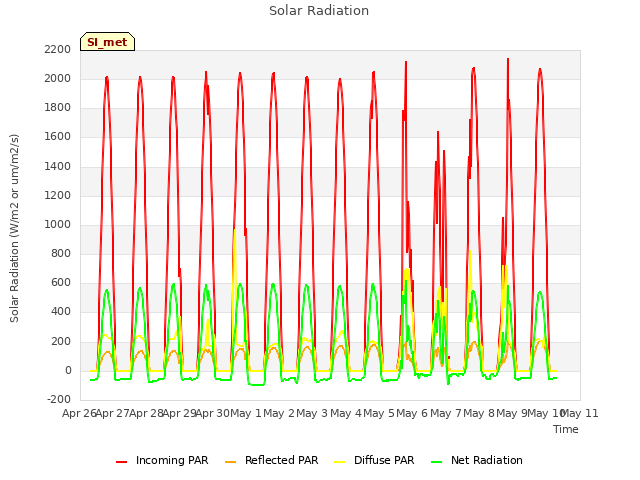The height and width of the screenshot is (480, 640).
Task: Click the May 3 x-axis tick label
Action: click(313, 413)
